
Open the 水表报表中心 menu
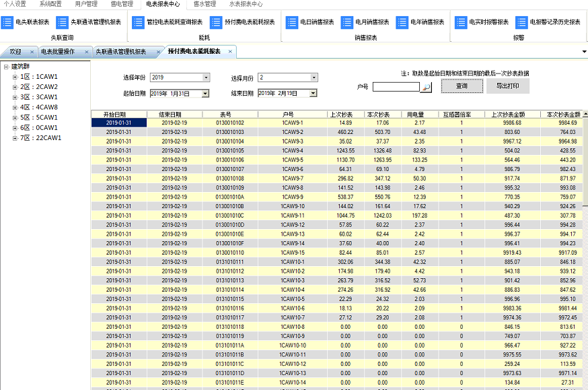point(246,4)
